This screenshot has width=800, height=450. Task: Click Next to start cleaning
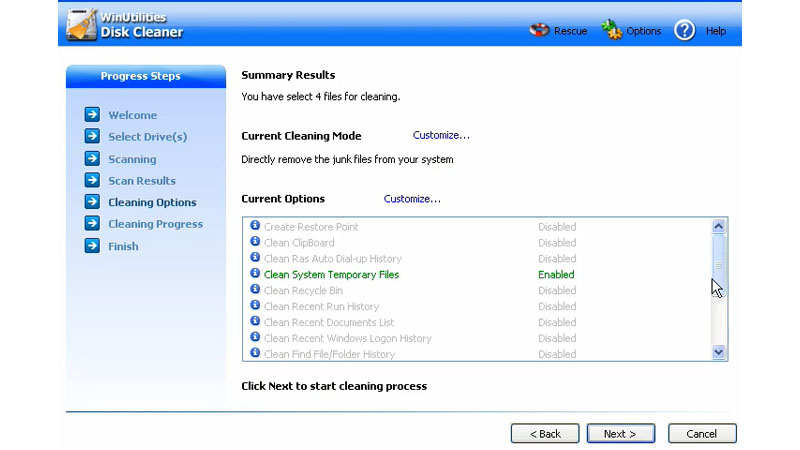620,434
